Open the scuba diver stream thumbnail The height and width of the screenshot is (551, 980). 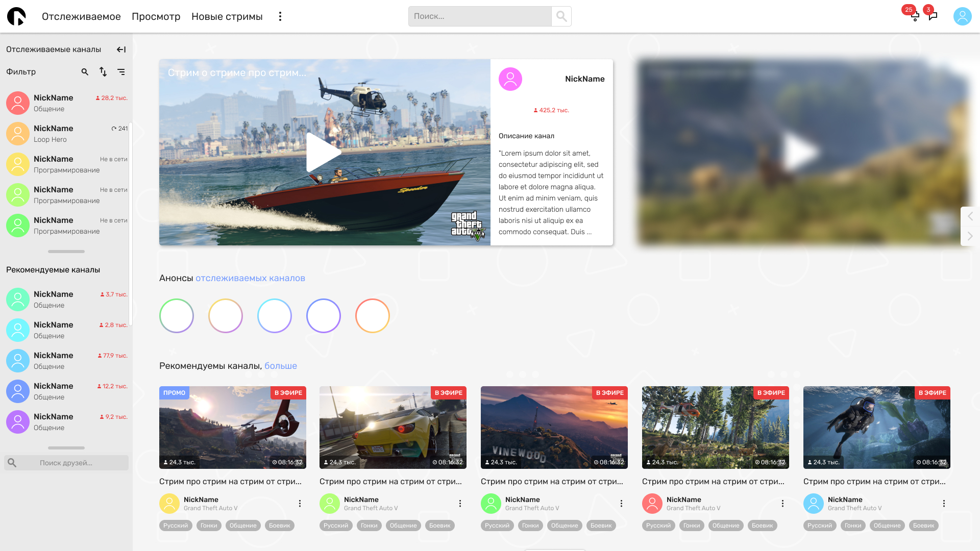click(x=877, y=428)
